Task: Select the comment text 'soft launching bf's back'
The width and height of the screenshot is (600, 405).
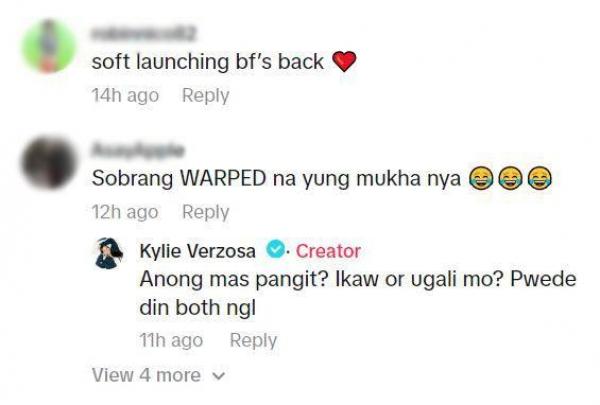Action: [x=208, y=62]
